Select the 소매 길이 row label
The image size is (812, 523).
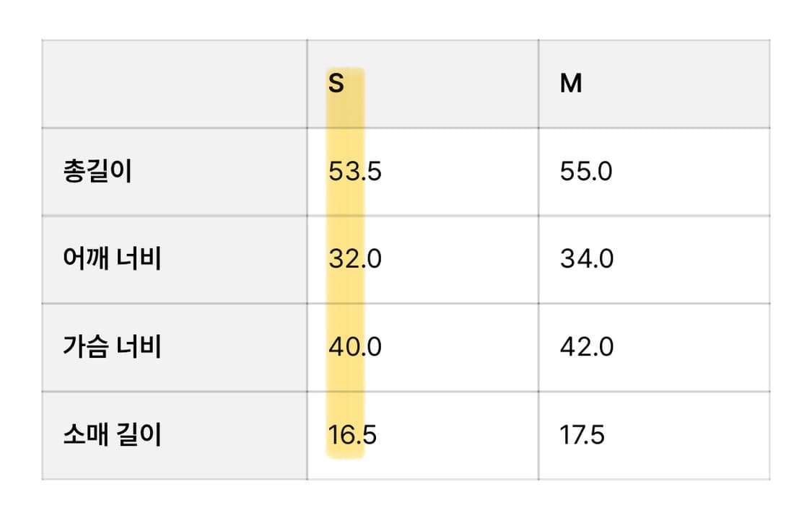pos(112,436)
